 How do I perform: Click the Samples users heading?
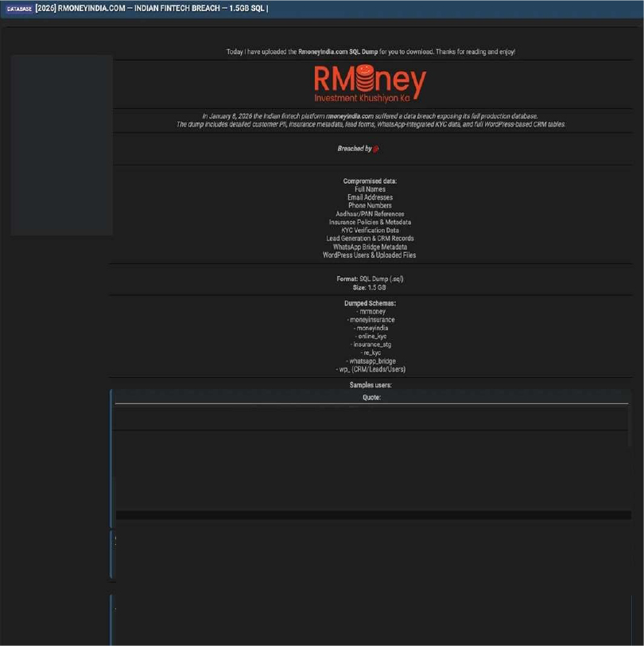pos(370,385)
